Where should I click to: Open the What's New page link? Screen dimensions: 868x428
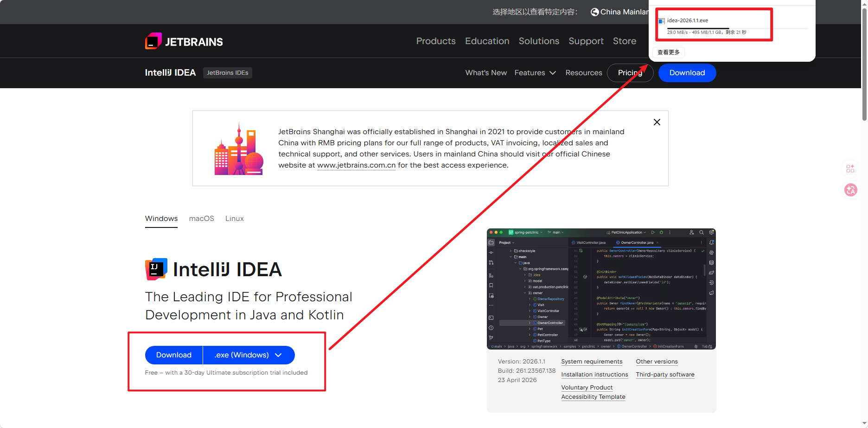coord(486,73)
